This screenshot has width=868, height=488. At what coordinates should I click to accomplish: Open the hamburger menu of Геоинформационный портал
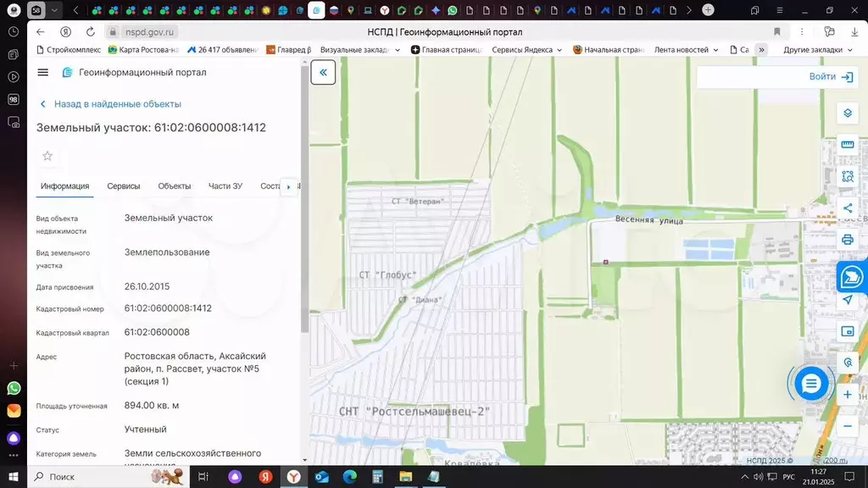click(42, 73)
